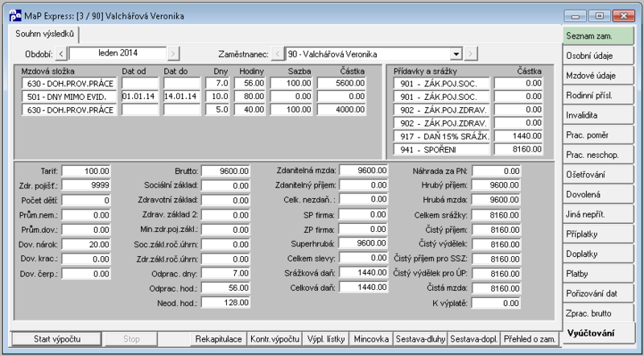Open Invalidita section
Image resolution: width=644 pixels, height=356 pixels.
pos(598,115)
